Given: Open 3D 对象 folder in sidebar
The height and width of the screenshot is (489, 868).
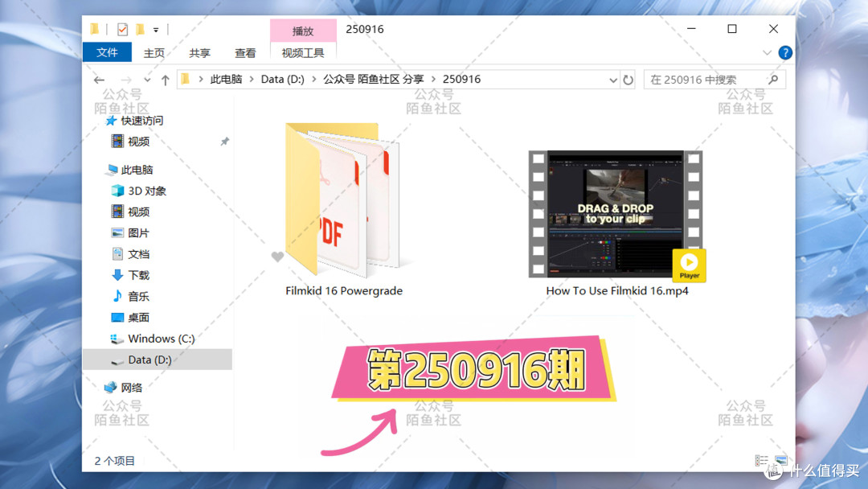Looking at the screenshot, I should point(147,191).
